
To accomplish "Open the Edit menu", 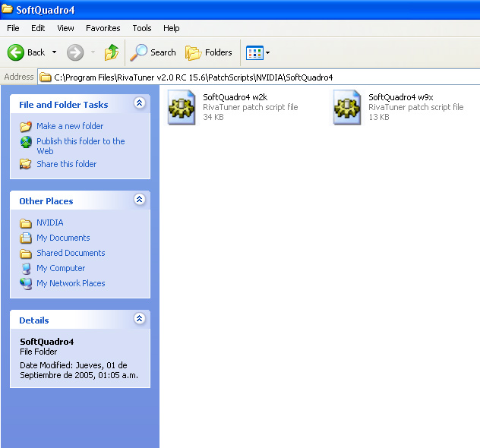I will [x=38, y=28].
